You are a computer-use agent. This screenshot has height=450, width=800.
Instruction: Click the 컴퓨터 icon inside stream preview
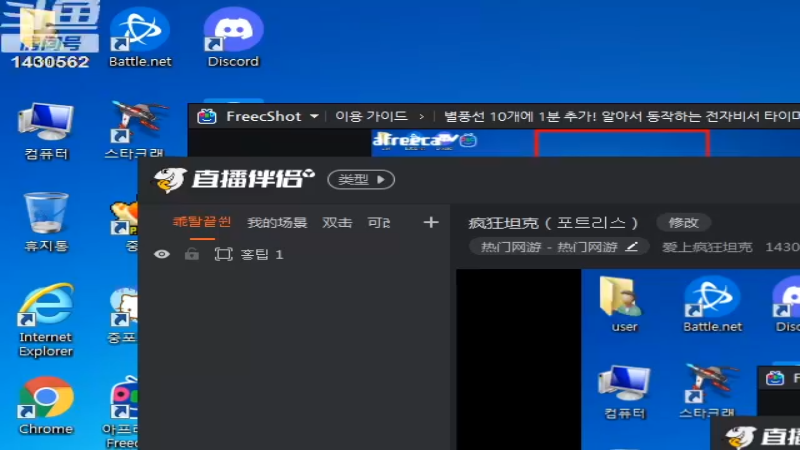(x=624, y=392)
